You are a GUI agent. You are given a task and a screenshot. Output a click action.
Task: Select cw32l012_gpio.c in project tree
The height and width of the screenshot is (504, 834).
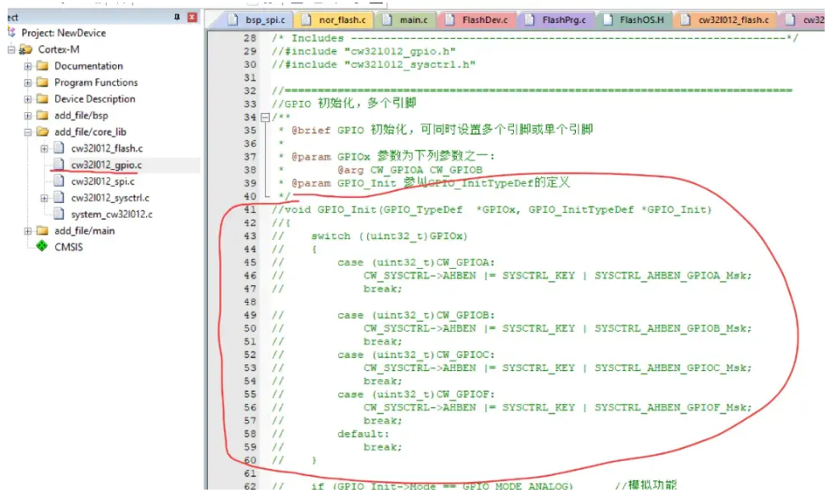[x=106, y=165]
